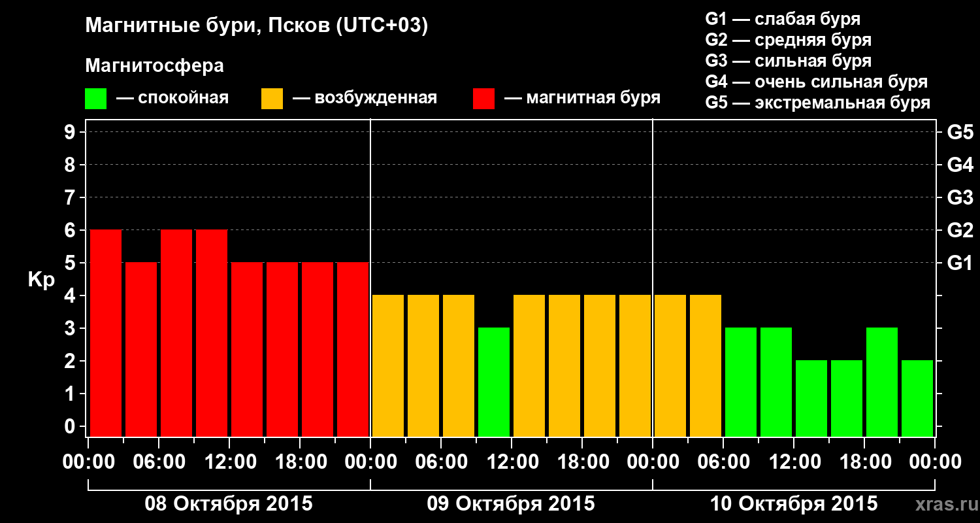Click red bar for 18:00–21:00 on 08 Октября
Image resolution: width=980 pixels, height=523 pixels.
pos(318,350)
